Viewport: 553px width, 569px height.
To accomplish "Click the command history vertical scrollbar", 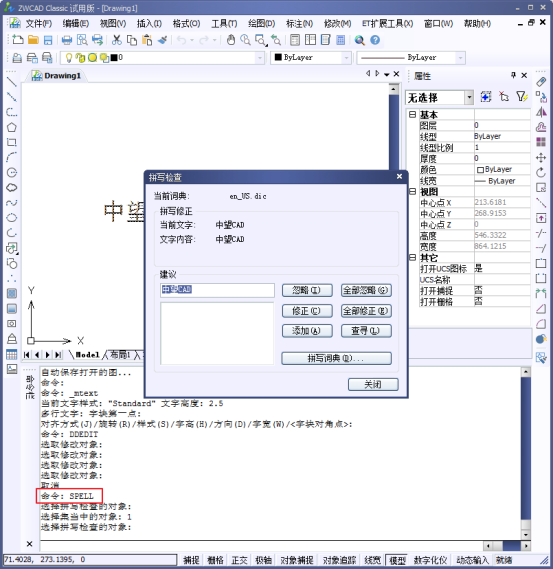I will 525,453.
